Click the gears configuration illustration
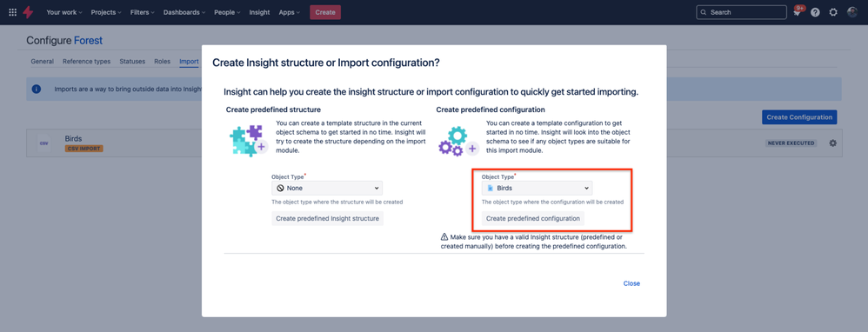The width and height of the screenshot is (868, 332). click(x=458, y=141)
